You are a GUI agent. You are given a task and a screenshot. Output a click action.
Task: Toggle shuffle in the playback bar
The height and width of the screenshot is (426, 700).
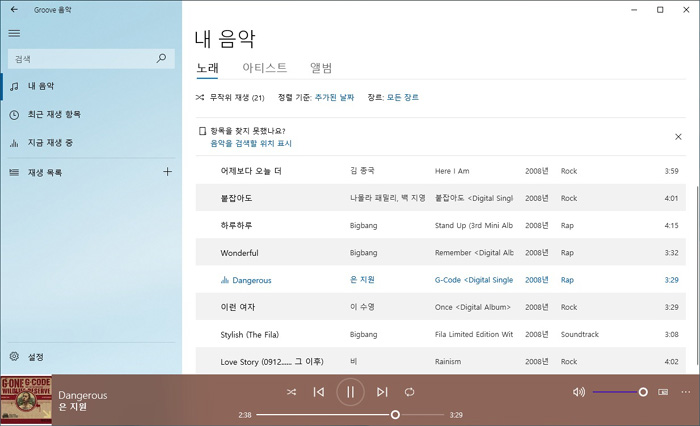291,392
